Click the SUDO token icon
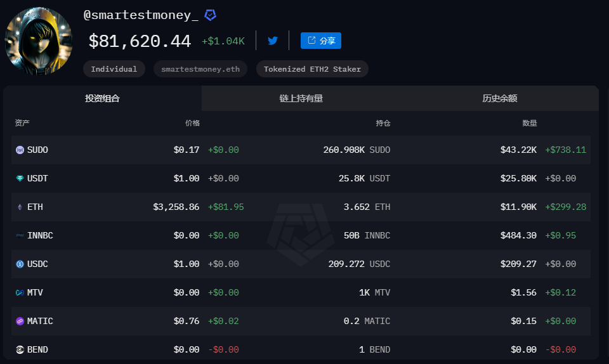 (20, 150)
